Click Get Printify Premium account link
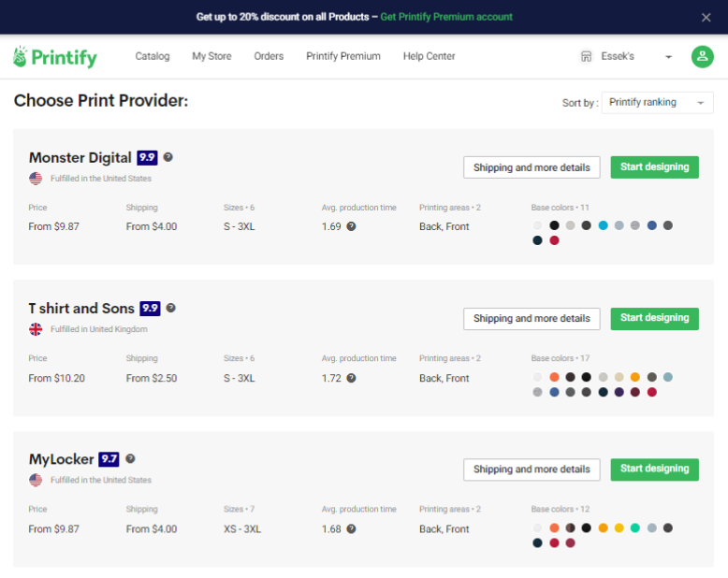Screen dimensions: 728x578 point(446,17)
